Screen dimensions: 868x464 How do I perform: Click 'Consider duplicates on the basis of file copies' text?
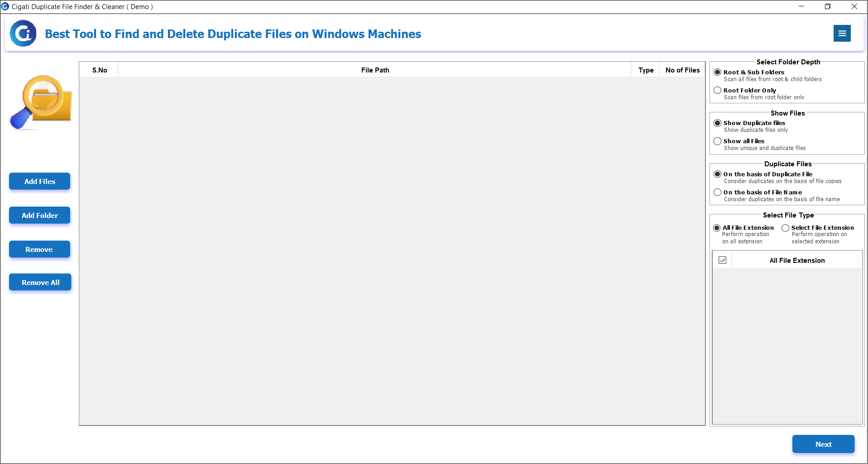click(x=782, y=181)
